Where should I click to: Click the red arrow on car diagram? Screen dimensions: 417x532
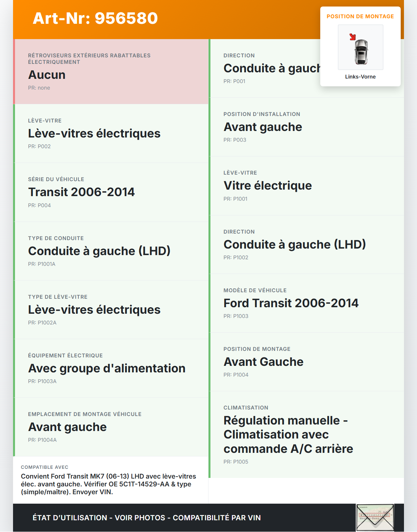[x=352, y=37]
